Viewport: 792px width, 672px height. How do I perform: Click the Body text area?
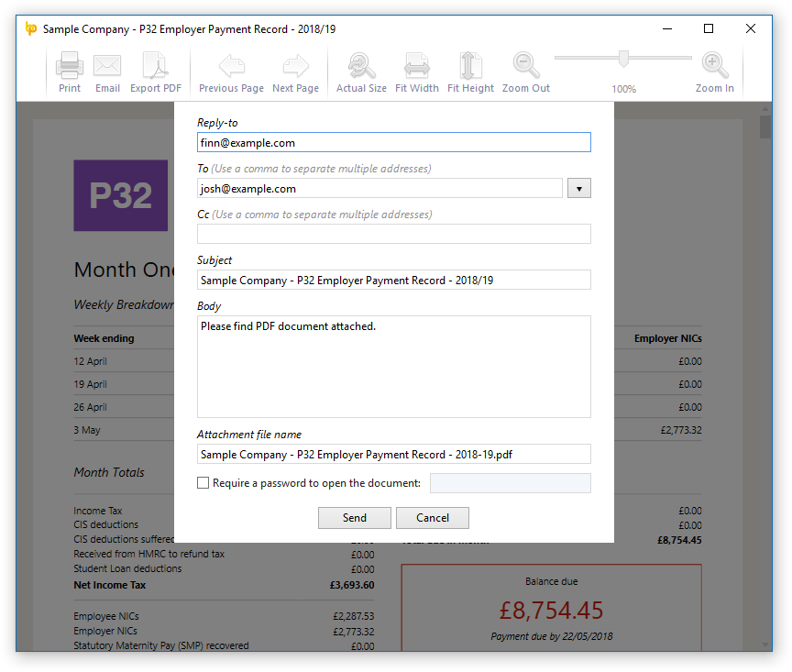coord(394,367)
